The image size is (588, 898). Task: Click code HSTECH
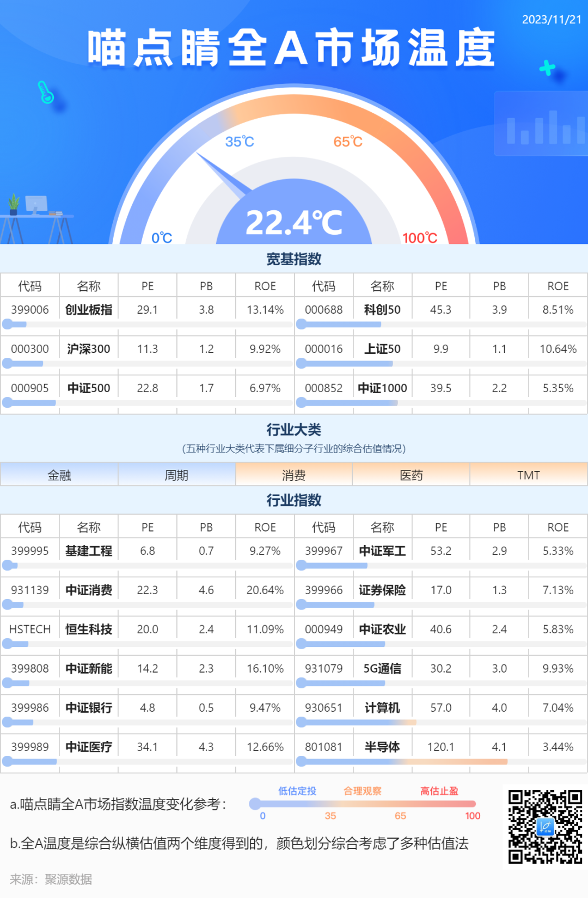click(x=30, y=630)
